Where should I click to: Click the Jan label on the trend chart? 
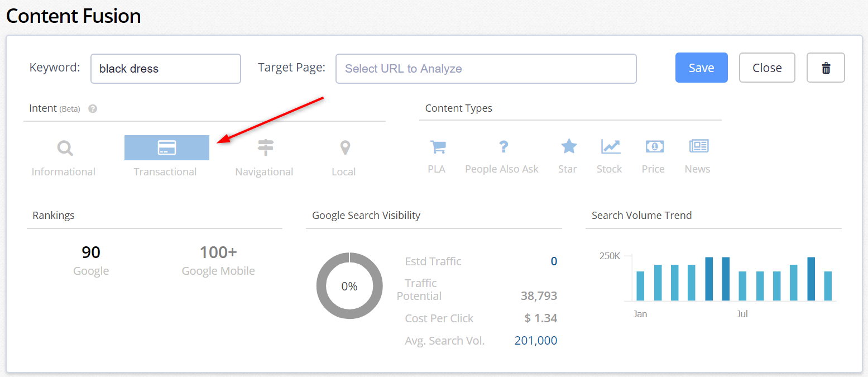[x=640, y=314]
